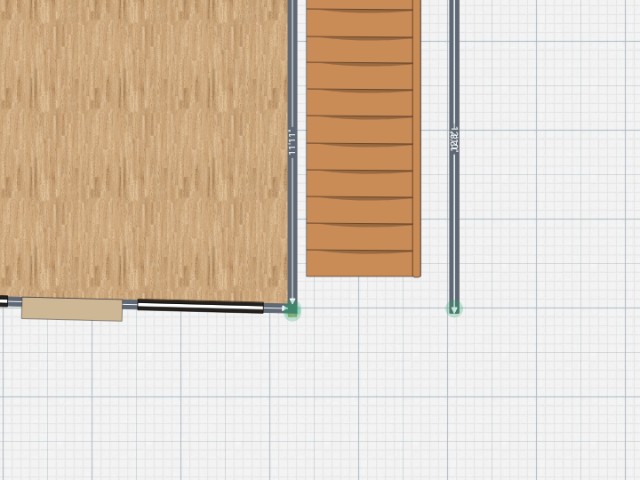Click the topmost visible stair step
Image resolution: width=640 pixels, height=480 pixels.
[360, 5]
